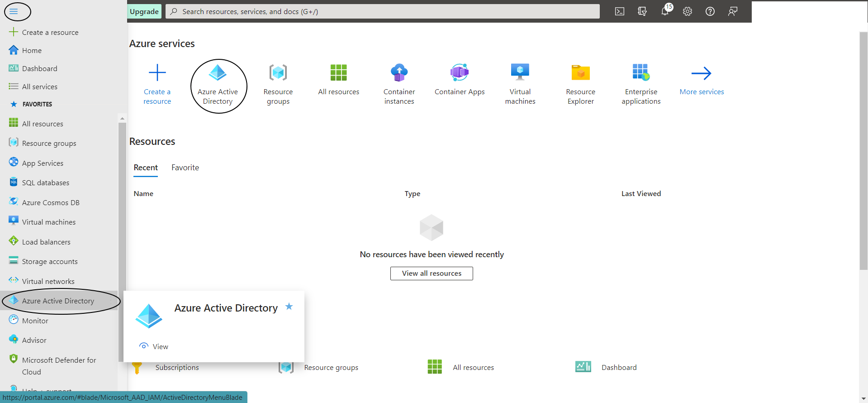868x403 pixels.
Task: Open the All resources tile under Azure services
Action: pos(339,80)
